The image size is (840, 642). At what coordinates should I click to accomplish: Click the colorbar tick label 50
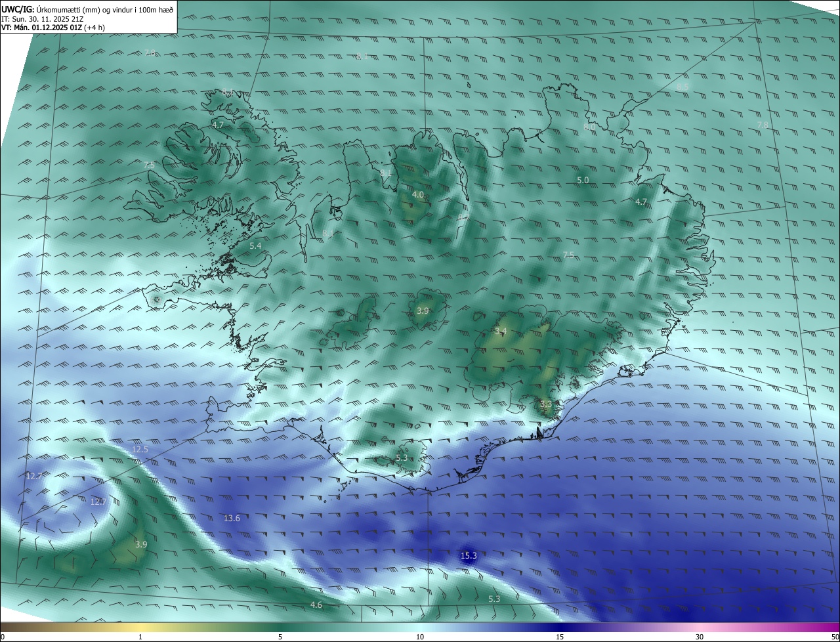click(x=835, y=637)
